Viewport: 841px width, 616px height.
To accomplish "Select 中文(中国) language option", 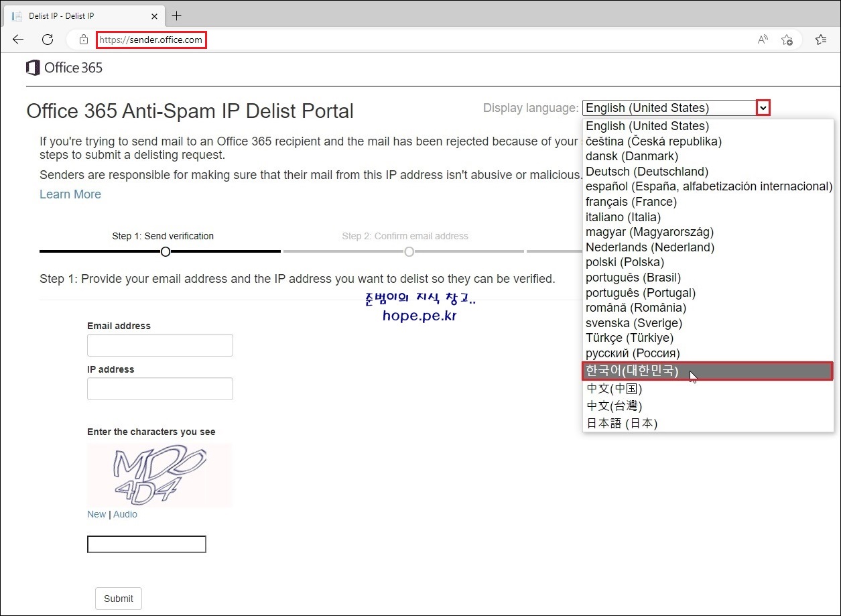I will click(708, 389).
